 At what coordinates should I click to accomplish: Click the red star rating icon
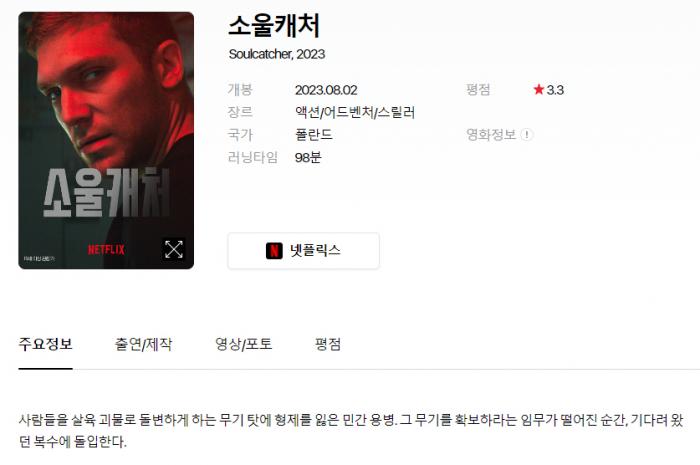(x=539, y=90)
